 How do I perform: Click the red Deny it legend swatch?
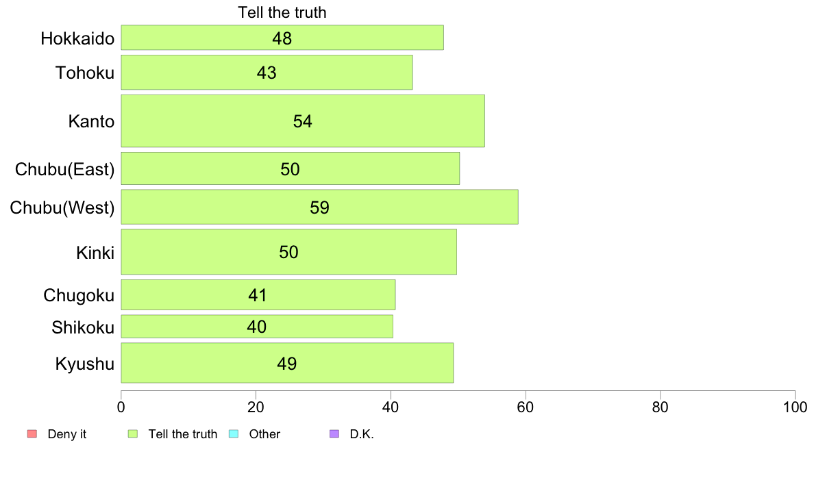(32, 434)
